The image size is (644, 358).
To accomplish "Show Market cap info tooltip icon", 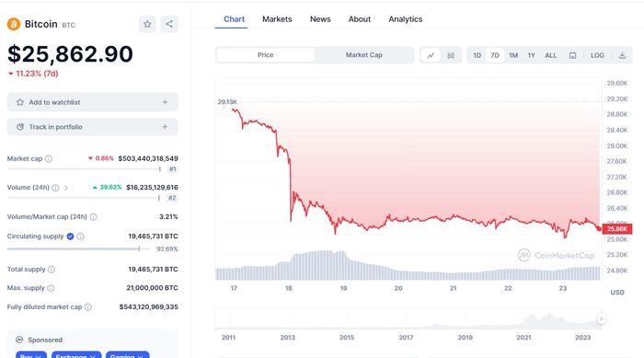I will click(49, 158).
